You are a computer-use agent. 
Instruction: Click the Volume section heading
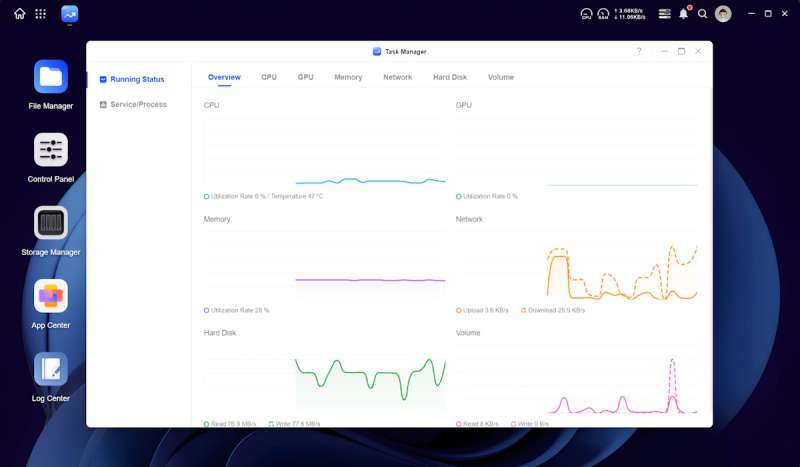tap(468, 333)
